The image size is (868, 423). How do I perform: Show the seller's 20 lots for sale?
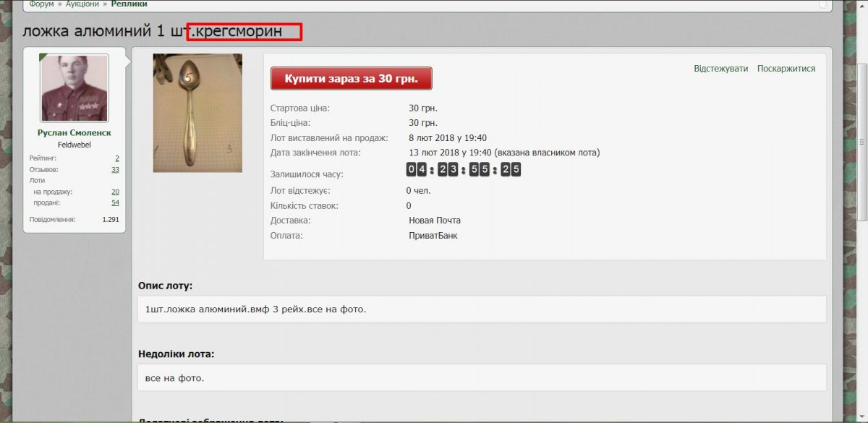pyautogui.click(x=115, y=192)
